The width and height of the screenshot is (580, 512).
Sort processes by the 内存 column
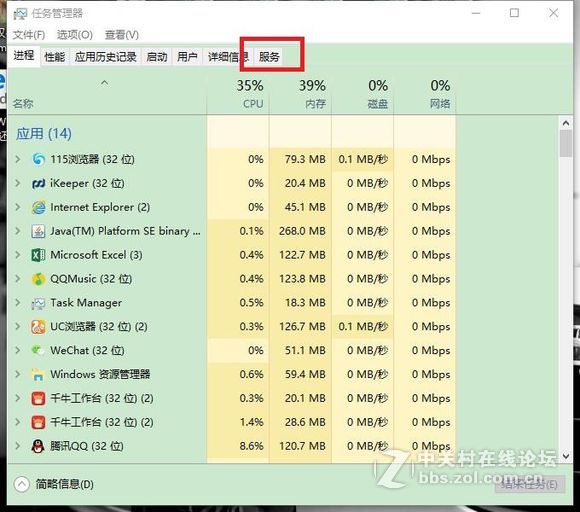(x=300, y=94)
